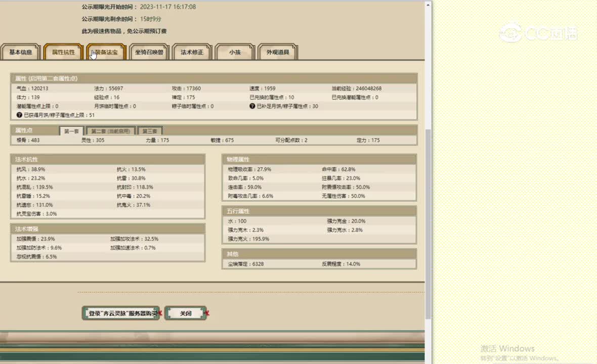Open the 属性抗性 tab
Image resolution: width=597 pixels, height=364 pixels.
click(x=63, y=52)
